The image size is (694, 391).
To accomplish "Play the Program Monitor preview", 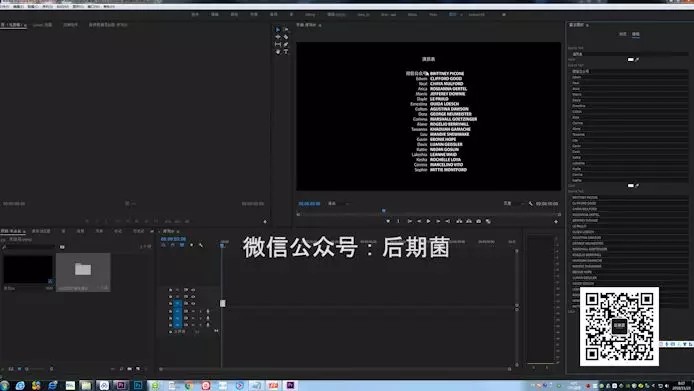I will click(428, 221).
